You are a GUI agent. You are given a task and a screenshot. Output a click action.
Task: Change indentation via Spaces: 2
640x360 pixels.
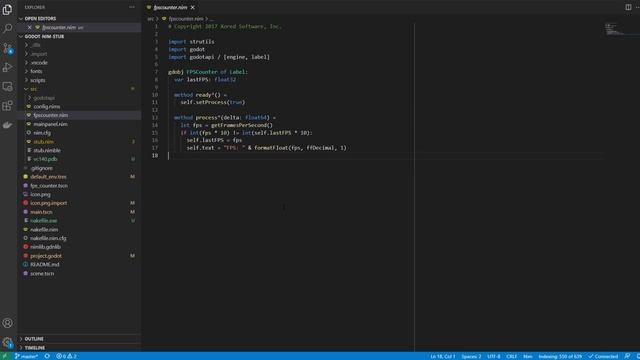pyautogui.click(x=471, y=356)
